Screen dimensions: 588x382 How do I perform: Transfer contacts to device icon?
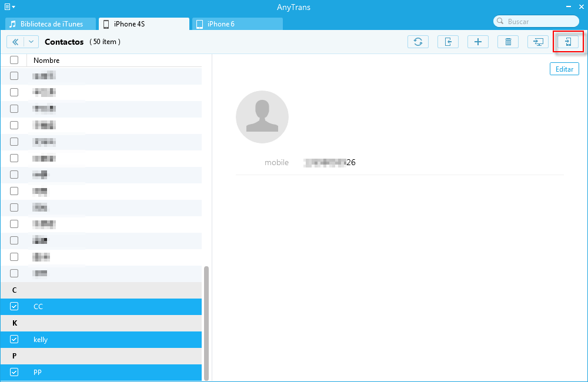point(568,42)
